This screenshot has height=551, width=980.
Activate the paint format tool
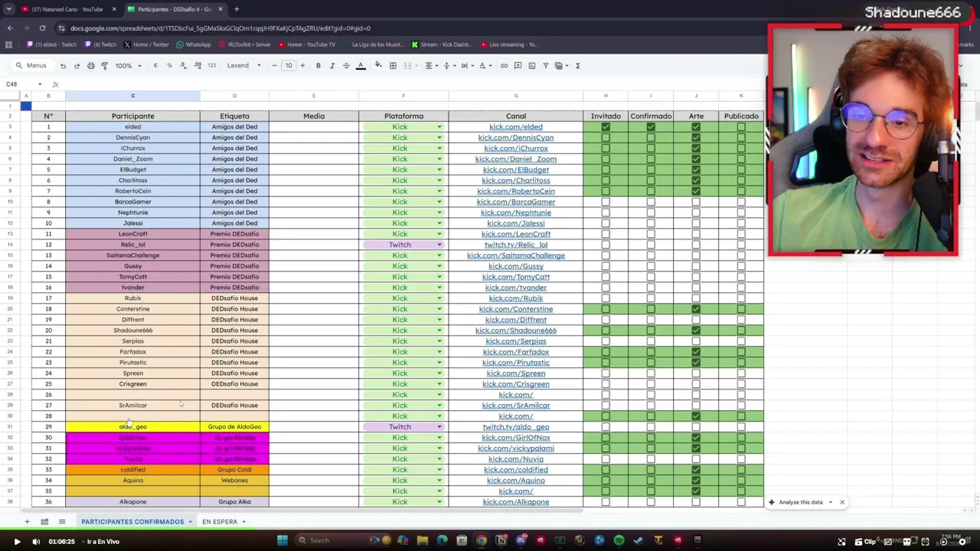tap(104, 66)
